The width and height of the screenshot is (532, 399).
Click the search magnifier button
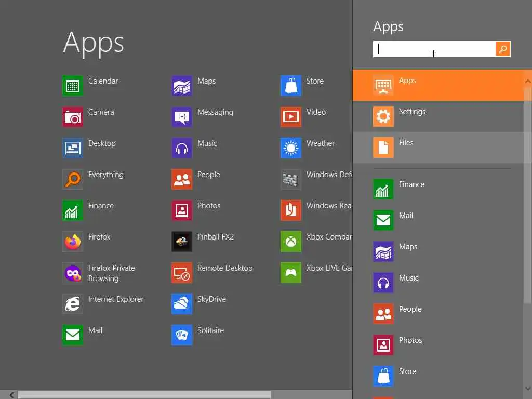coord(503,49)
